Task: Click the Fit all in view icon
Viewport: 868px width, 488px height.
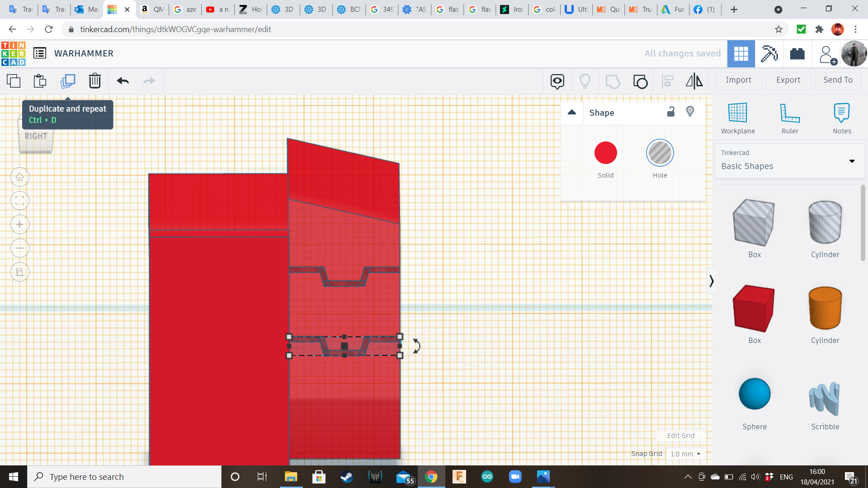Action: pyautogui.click(x=20, y=201)
